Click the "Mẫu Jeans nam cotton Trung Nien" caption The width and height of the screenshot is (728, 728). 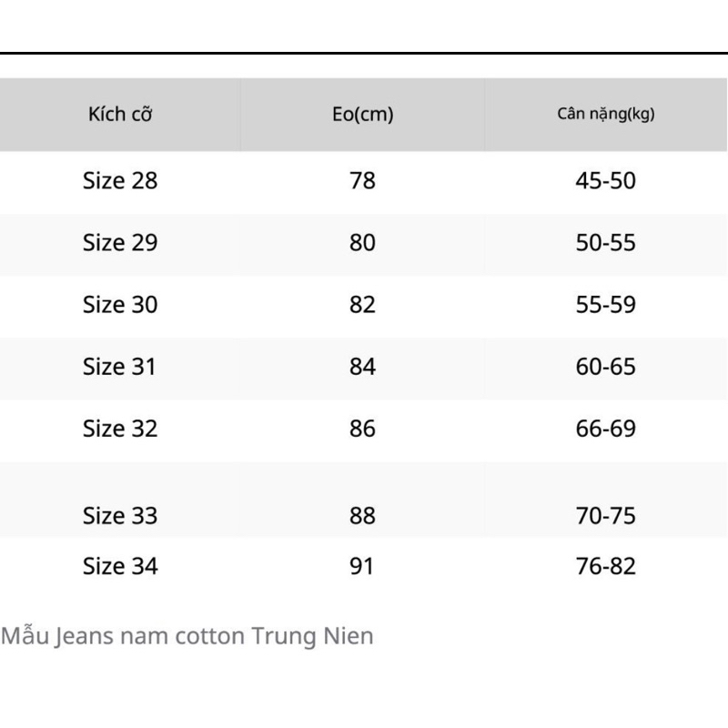(x=187, y=635)
